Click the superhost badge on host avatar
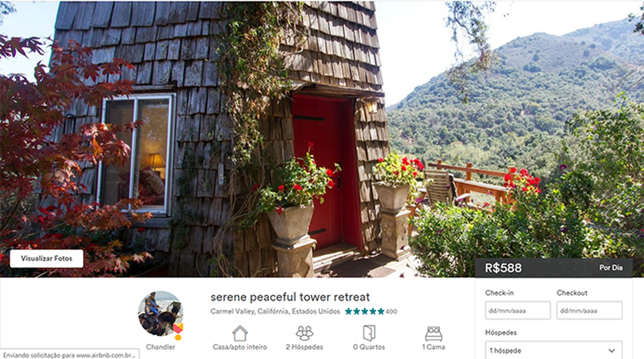This screenshot has width=644, height=359. pyautogui.click(x=178, y=329)
